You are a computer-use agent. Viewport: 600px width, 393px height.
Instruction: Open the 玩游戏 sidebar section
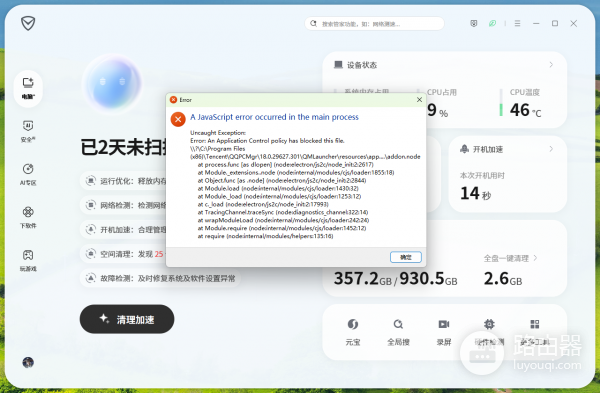point(28,260)
